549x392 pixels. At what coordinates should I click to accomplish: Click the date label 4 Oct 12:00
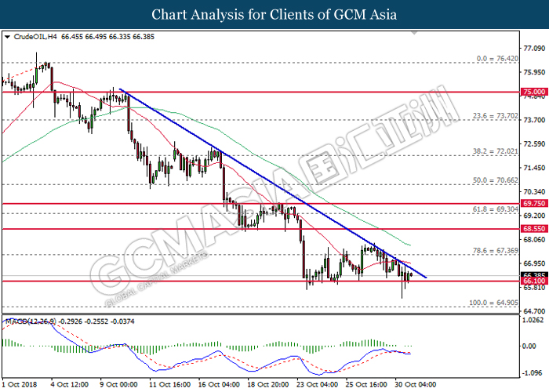click(70, 384)
